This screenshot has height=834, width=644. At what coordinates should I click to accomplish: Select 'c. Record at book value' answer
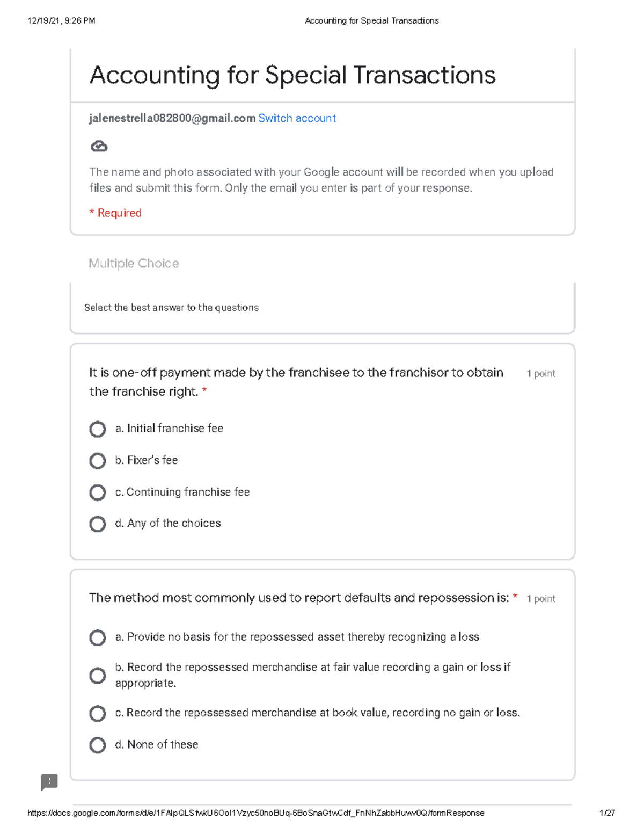[98, 713]
